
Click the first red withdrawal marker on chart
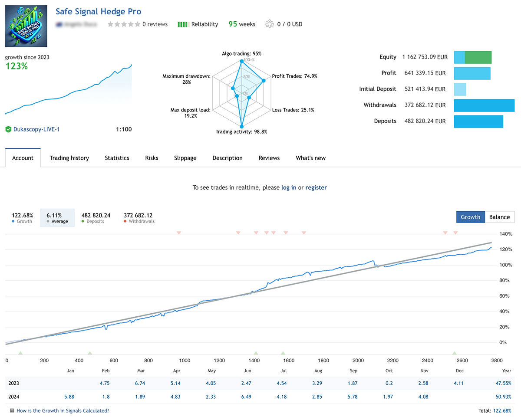179,233
